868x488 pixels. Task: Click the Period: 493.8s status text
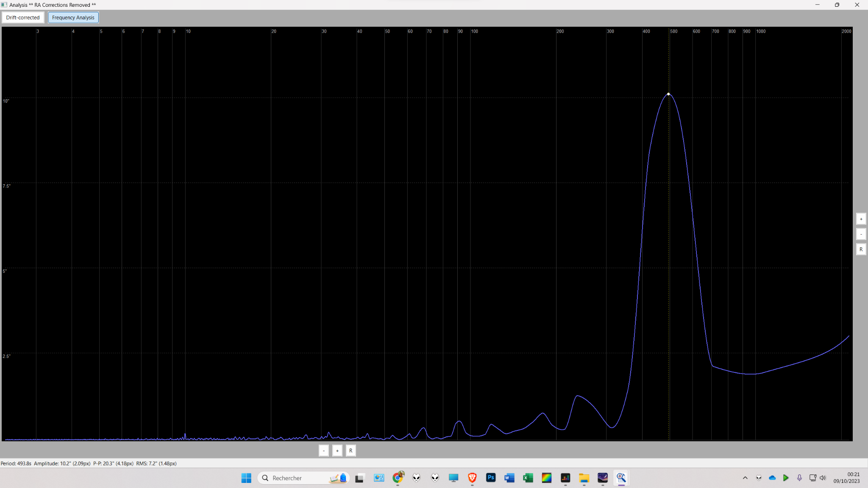(16, 463)
